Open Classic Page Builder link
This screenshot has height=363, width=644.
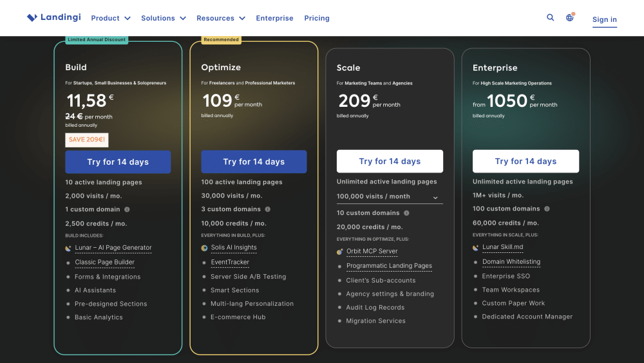pos(104,262)
